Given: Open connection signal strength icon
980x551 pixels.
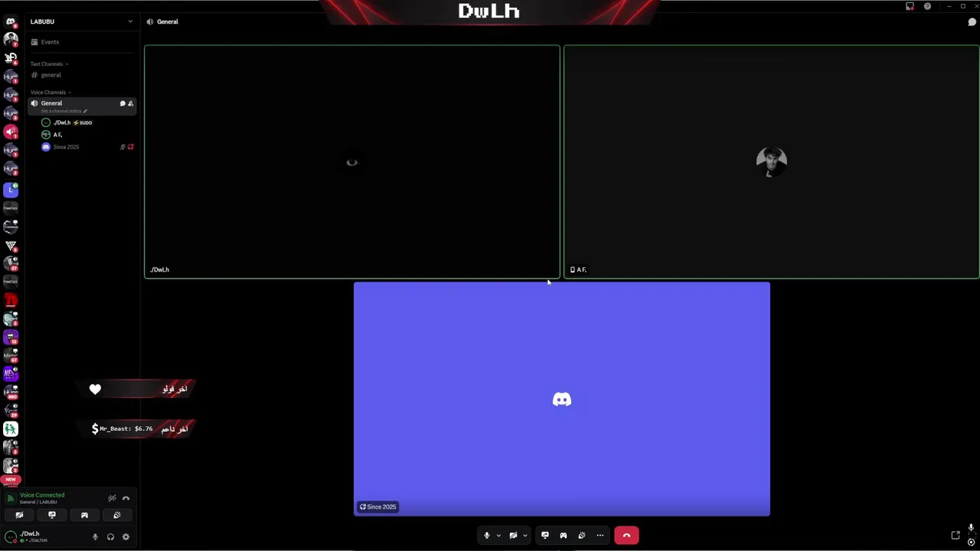Looking at the screenshot, I should coord(11,498).
